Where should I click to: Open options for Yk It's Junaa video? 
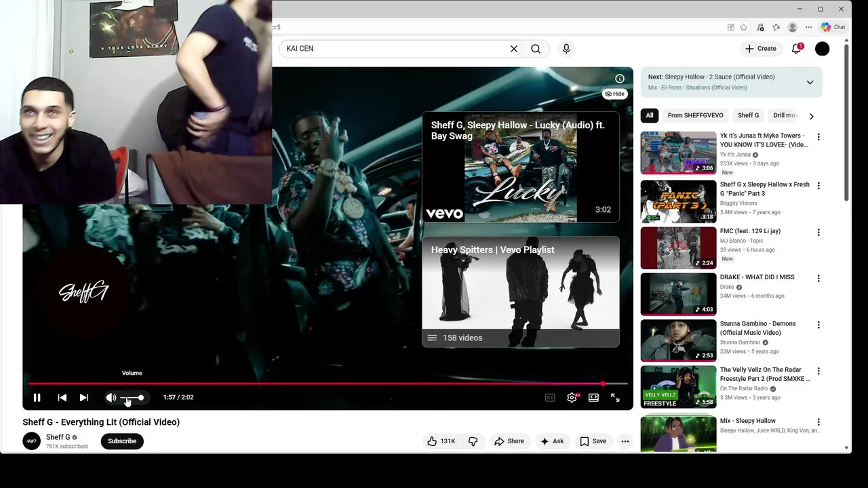click(818, 137)
